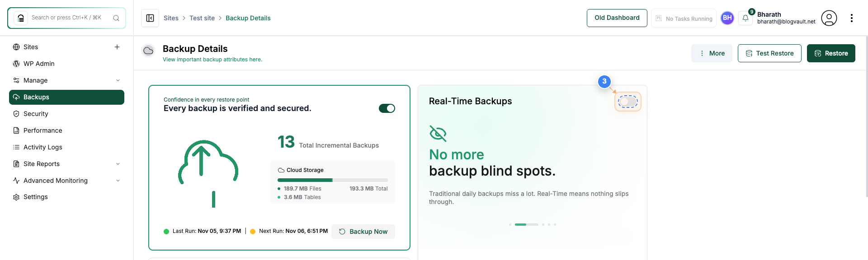Viewport: 868px width, 260px height.
Task: Open the vertical three-dot header menu
Action: [852, 18]
